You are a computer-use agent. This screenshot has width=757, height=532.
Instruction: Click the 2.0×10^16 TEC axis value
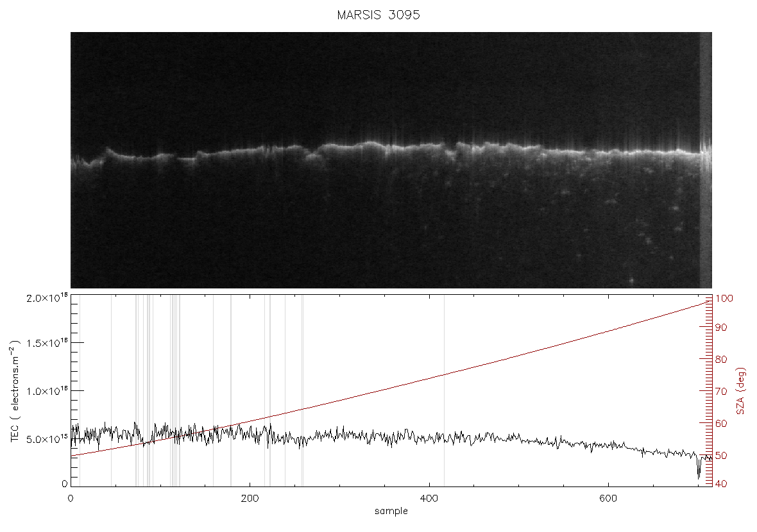coord(47,298)
